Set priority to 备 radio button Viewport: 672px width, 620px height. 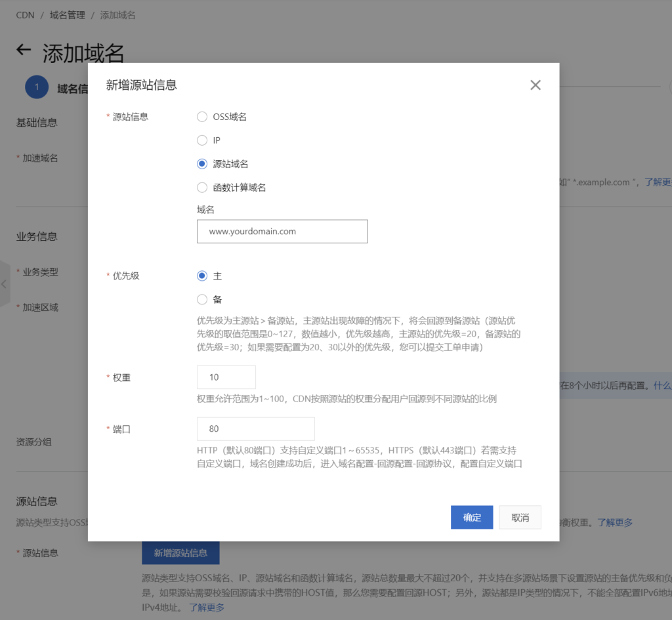[x=202, y=300]
